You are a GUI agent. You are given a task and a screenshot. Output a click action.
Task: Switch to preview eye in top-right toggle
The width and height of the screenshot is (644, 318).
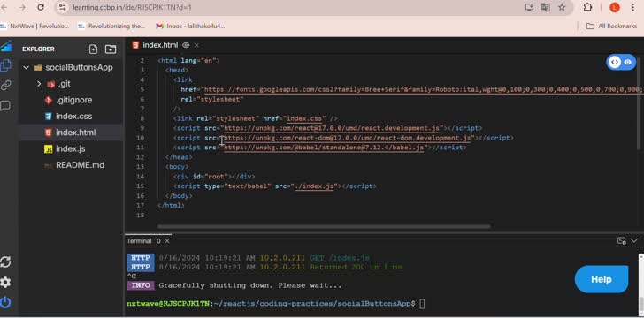click(x=628, y=63)
